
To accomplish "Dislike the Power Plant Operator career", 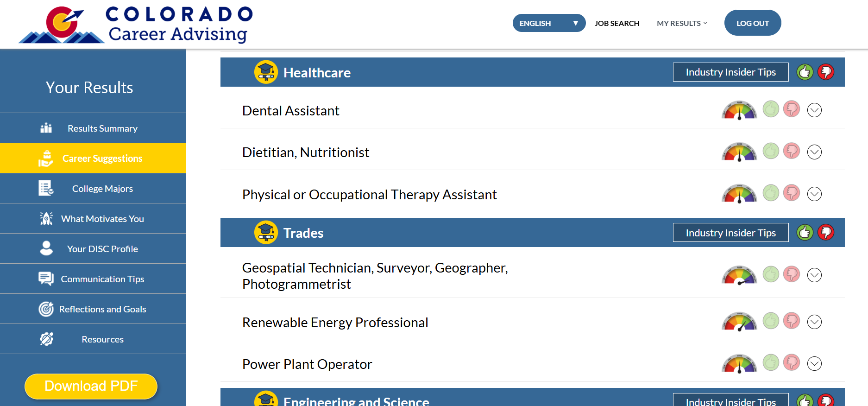I will pyautogui.click(x=792, y=362).
